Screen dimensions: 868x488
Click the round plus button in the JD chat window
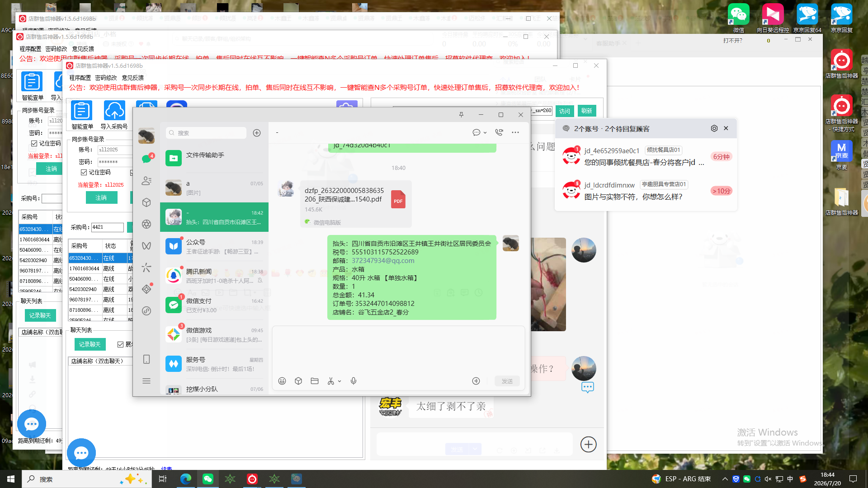588,444
